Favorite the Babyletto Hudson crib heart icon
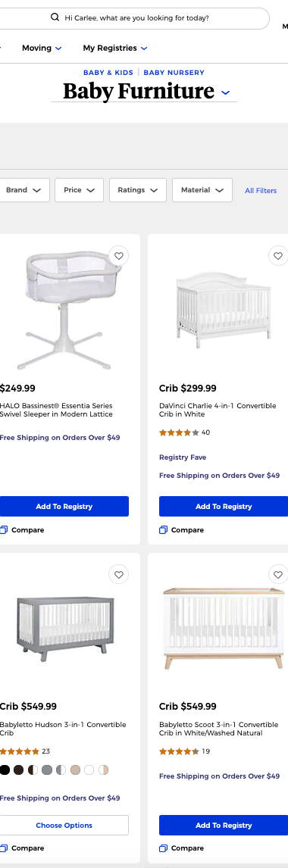288x868 pixels. pos(118,575)
